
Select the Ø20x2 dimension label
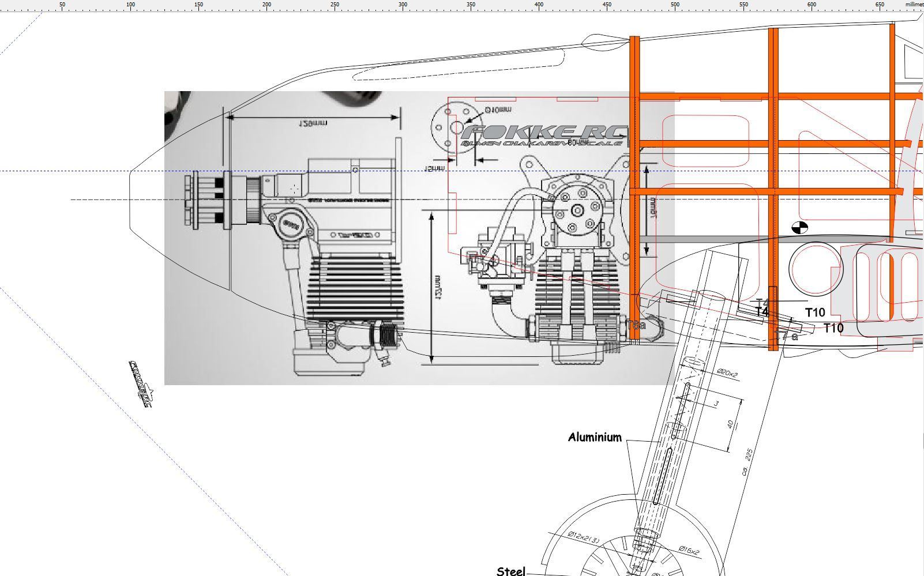(x=727, y=374)
